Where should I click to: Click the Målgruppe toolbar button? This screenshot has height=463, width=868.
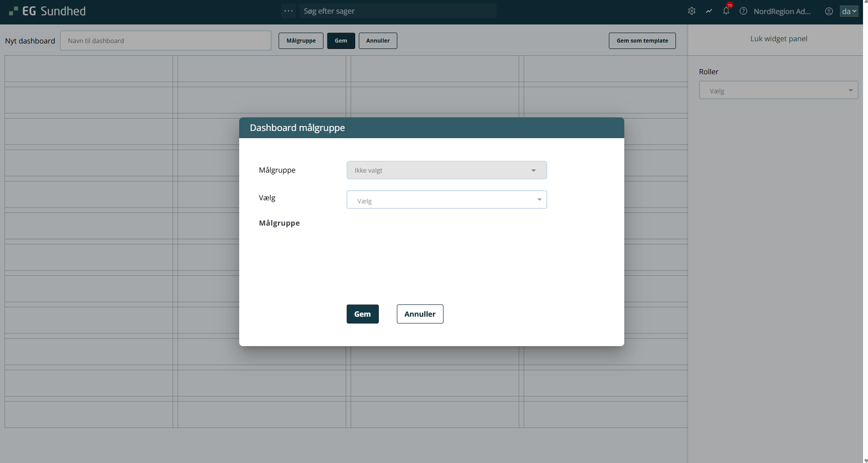click(x=301, y=41)
